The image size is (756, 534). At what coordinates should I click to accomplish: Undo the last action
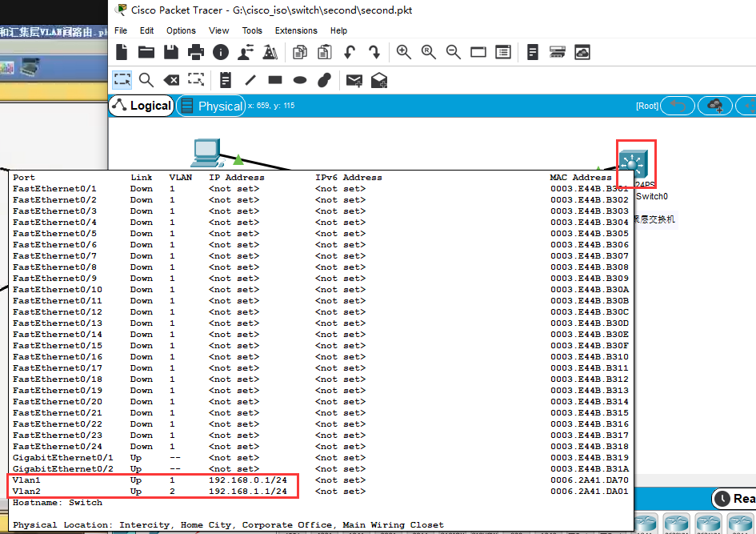click(350, 52)
